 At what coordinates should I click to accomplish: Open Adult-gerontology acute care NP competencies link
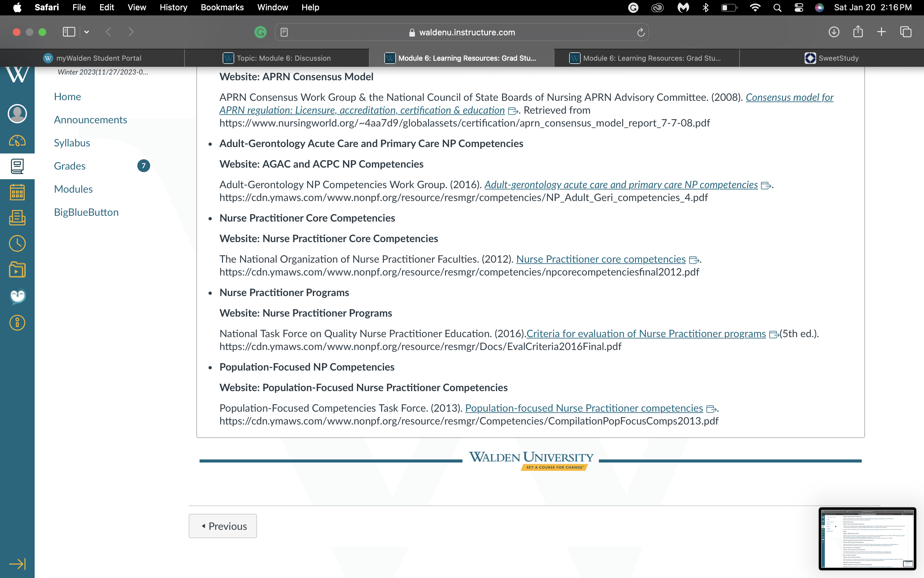click(x=621, y=185)
